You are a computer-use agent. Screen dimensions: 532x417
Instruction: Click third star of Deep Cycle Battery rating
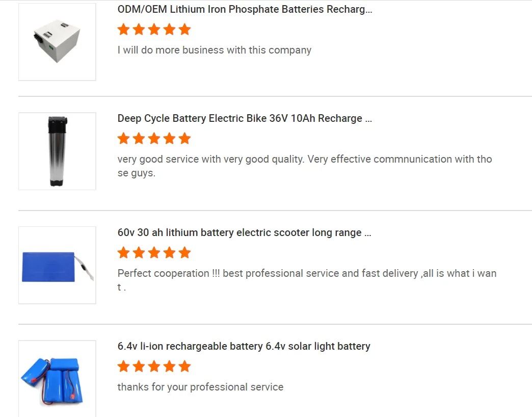click(154, 139)
